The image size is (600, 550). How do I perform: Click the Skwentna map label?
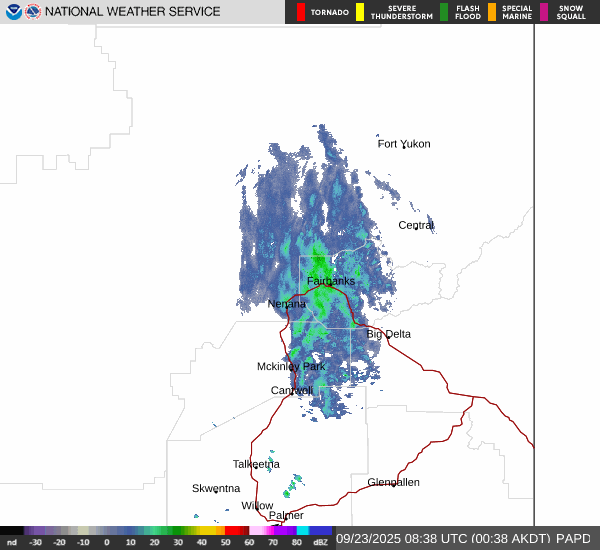[x=216, y=488]
